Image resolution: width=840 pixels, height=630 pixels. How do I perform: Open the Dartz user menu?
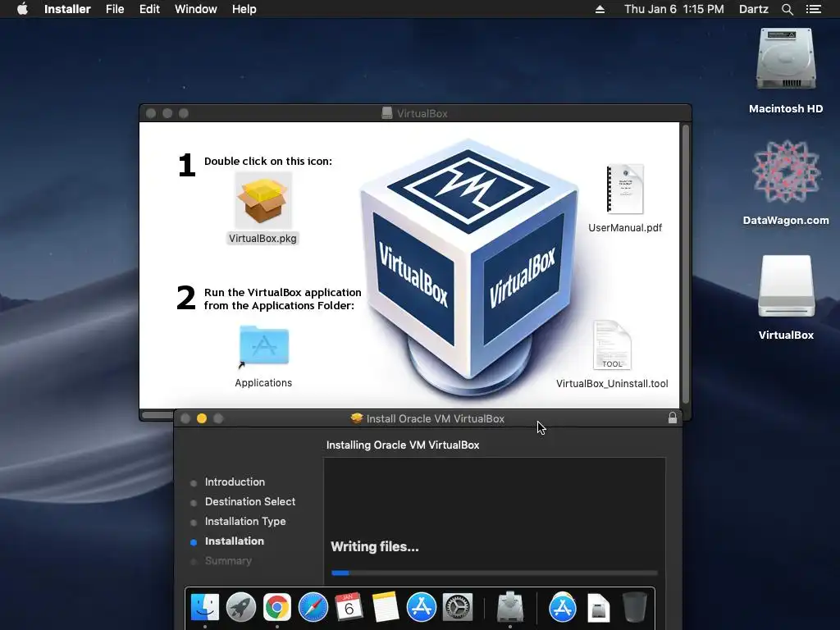(x=754, y=9)
